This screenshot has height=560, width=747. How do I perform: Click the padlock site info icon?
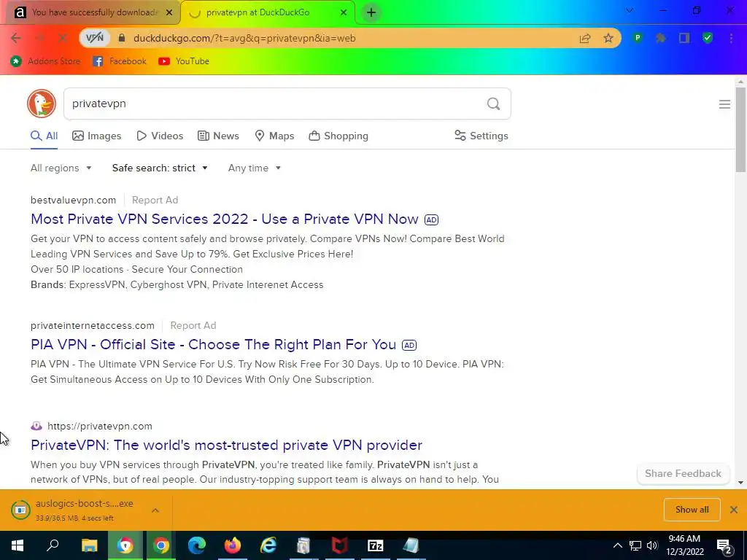coord(122,38)
